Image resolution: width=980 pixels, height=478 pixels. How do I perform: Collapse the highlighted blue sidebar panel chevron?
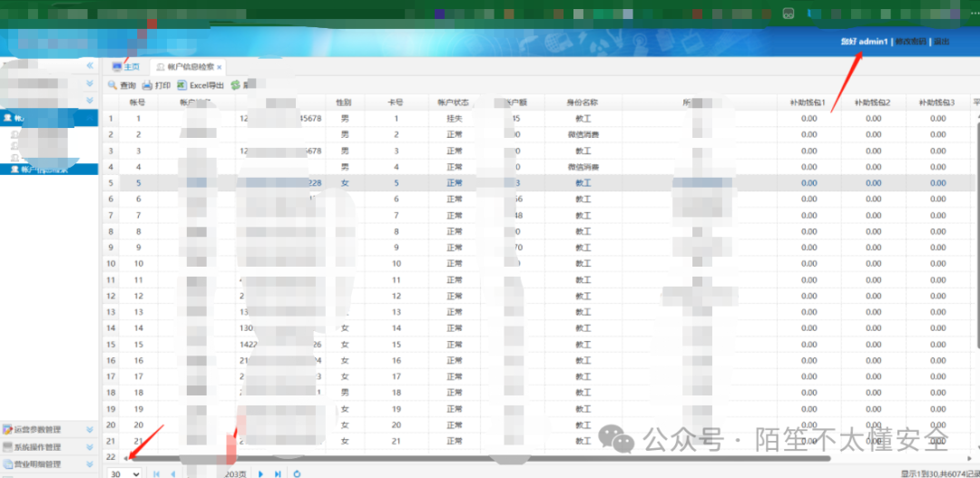tap(89, 118)
